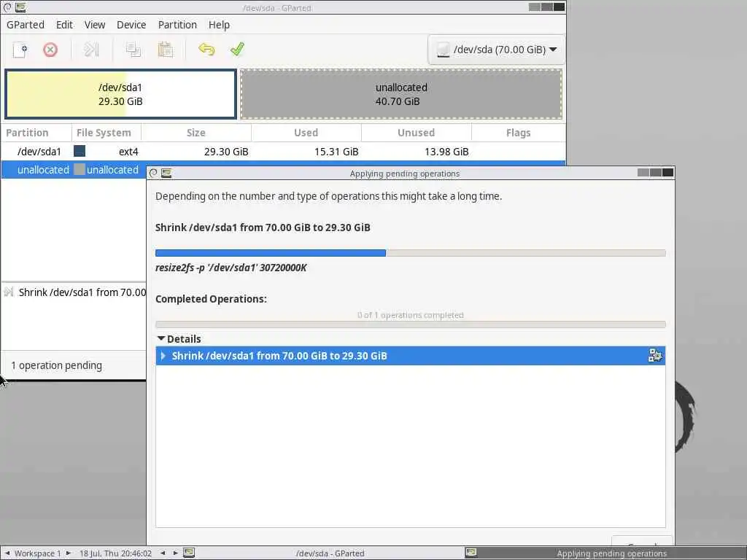The height and width of the screenshot is (560, 747).
Task: Click the red Delete partition icon
Action: click(50, 50)
